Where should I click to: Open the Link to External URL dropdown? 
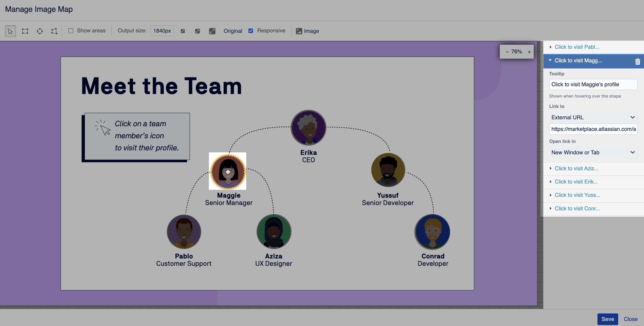593,117
